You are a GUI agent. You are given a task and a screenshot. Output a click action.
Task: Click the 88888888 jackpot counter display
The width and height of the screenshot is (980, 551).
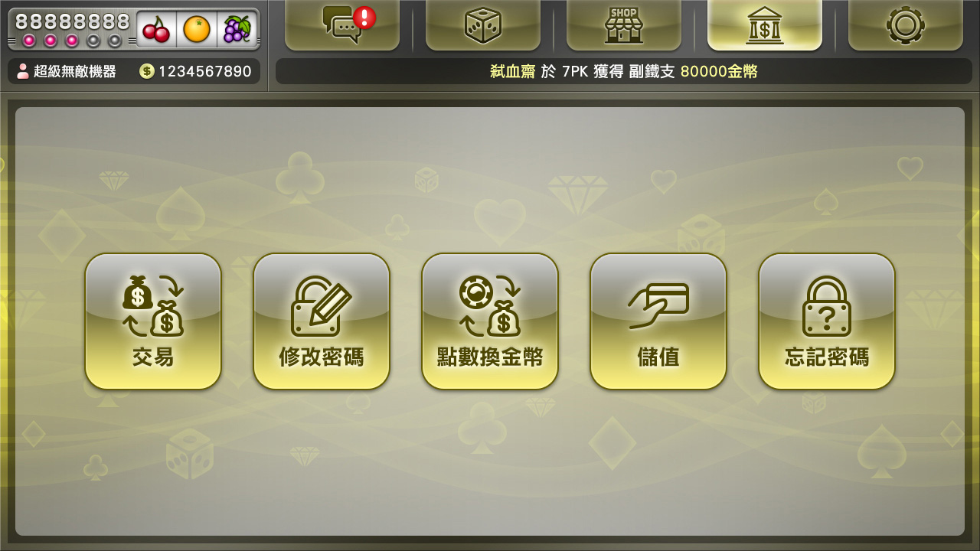(x=73, y=21)
